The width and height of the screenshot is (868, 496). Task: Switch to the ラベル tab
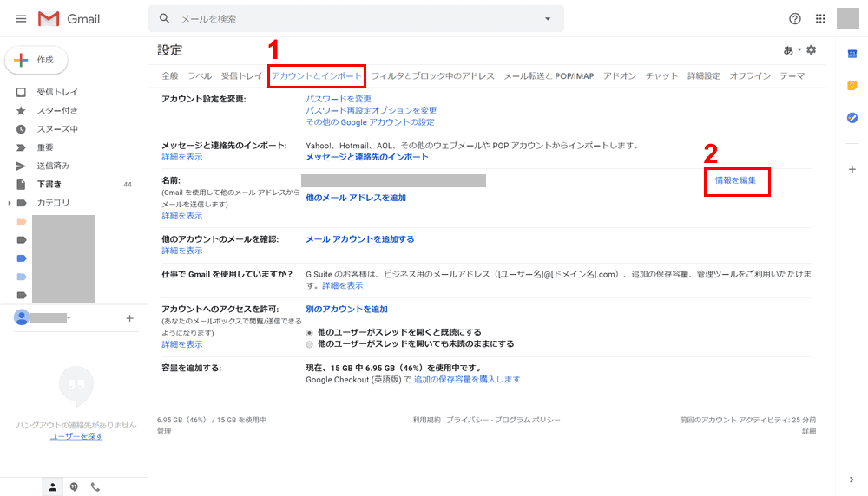(x=200, y=75)
